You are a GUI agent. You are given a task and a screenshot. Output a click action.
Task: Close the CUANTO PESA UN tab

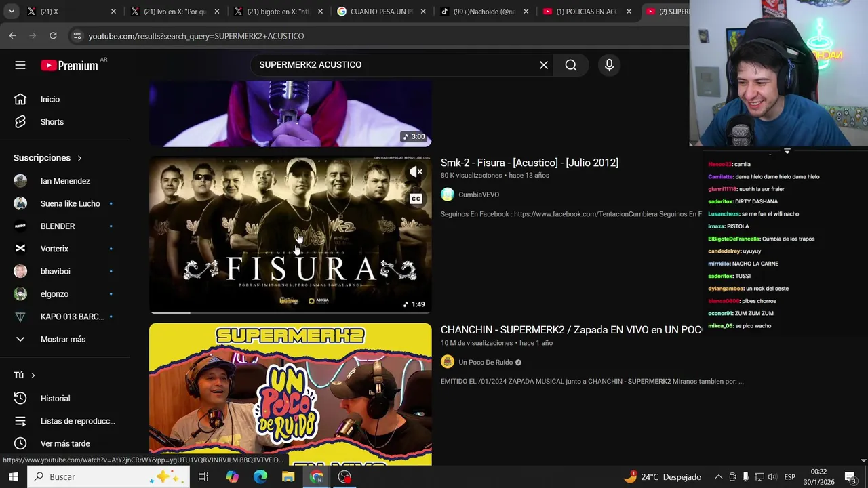click(x=423, y=12)
